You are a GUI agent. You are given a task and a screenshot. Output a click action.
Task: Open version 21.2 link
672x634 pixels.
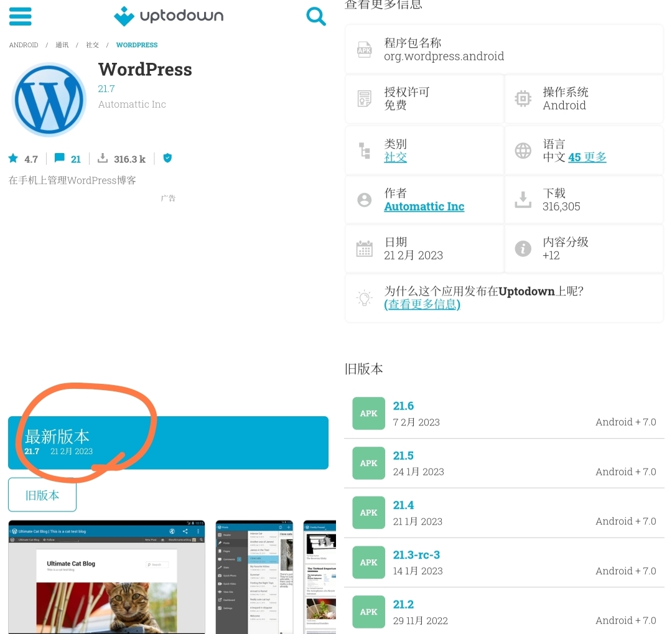403,604
